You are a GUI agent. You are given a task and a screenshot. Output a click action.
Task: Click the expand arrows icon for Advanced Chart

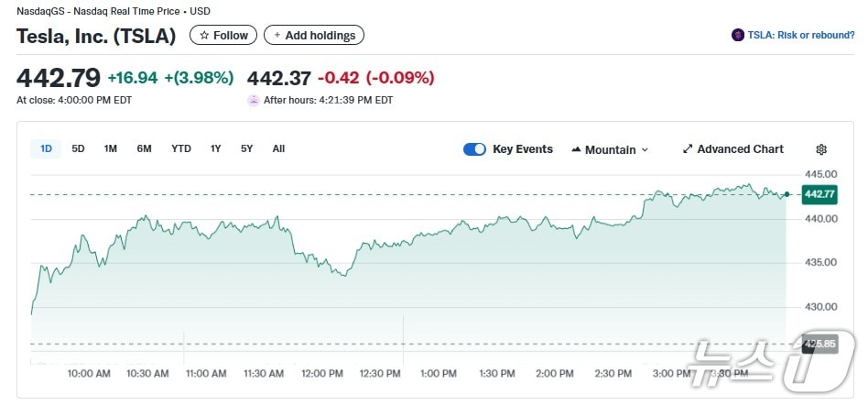pos(688,149)
